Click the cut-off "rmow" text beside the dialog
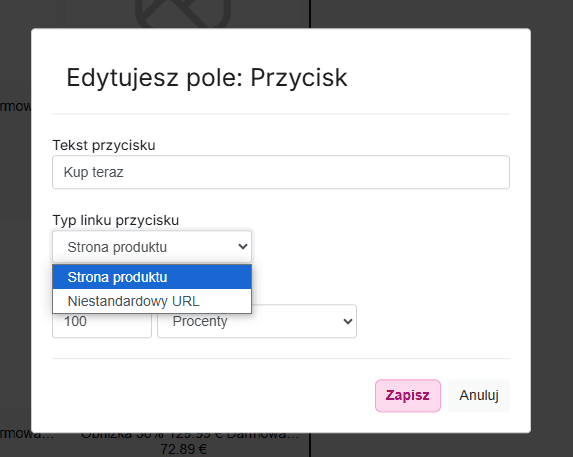 click(x=15, y=106)
